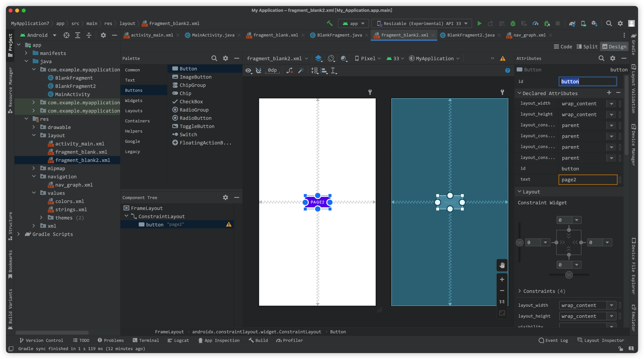Open Pixel device selector dropdown
Image resolution: width=644 pixels, height=359 pixels.
point(368,58)
